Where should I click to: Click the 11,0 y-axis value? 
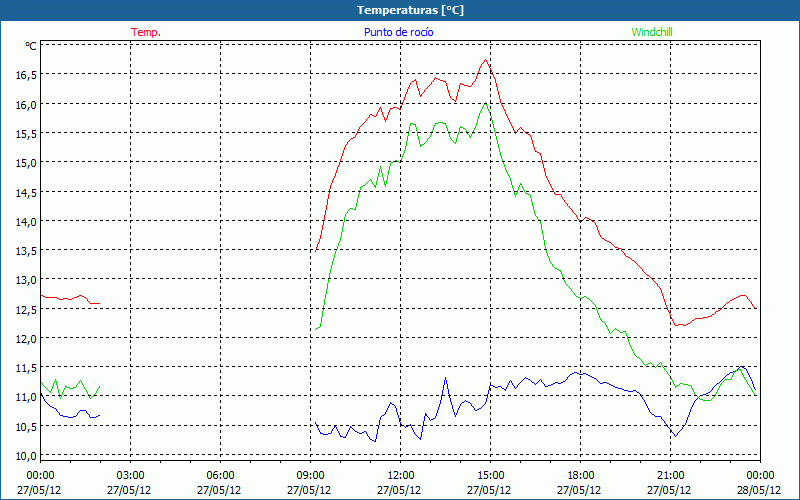[26, 397]
